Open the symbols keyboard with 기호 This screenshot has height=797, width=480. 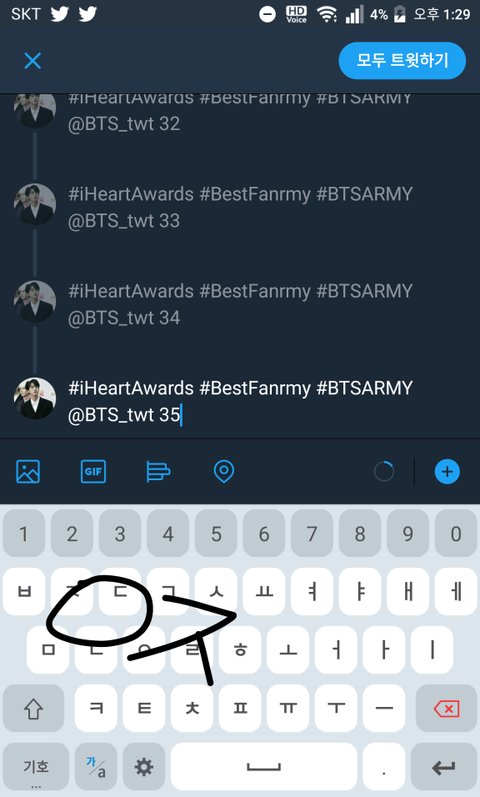tap(36, 767)
